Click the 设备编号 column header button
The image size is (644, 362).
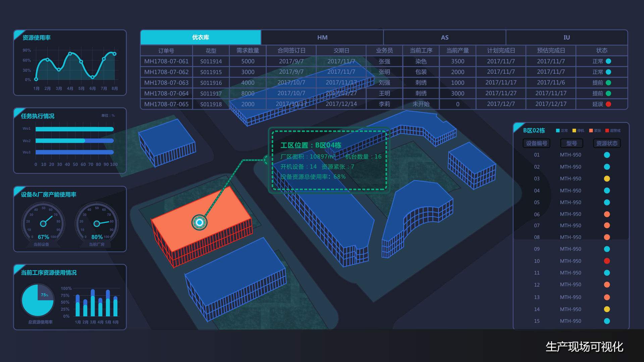pos(536,143)
